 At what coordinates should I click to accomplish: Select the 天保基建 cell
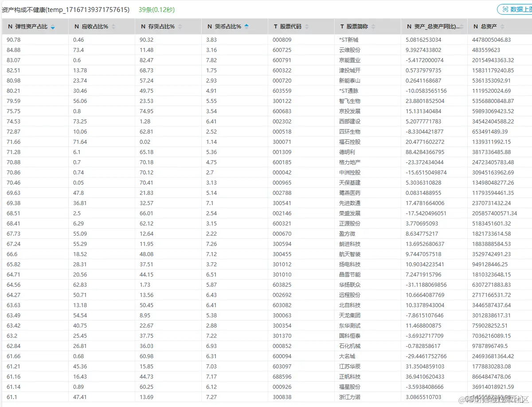[350, 183]
